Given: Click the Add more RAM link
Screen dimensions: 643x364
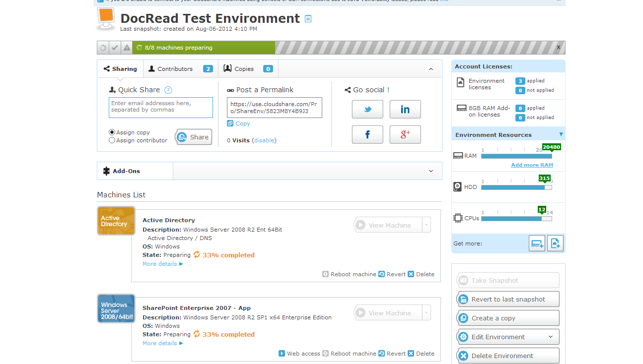Looking at the screenshot, I should click(x=532, y=165).
